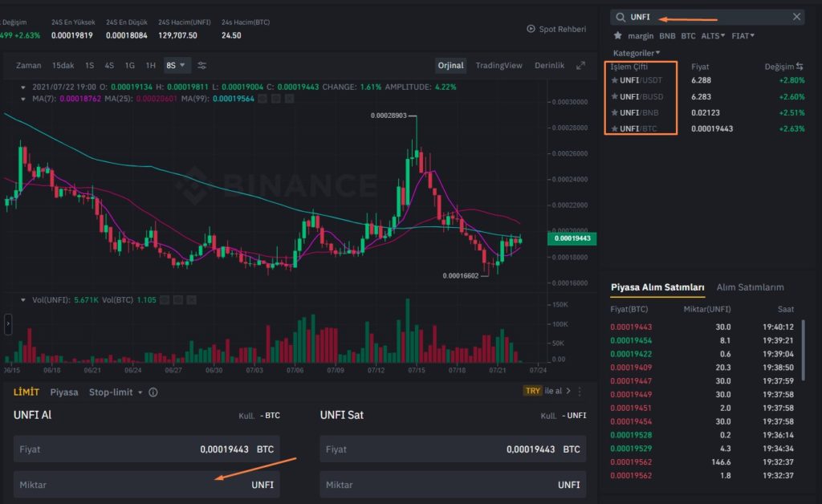The height and width of the screenshot is (504, 822).
Task: Filter pairs by the BNB market
Action: (667, 35)
